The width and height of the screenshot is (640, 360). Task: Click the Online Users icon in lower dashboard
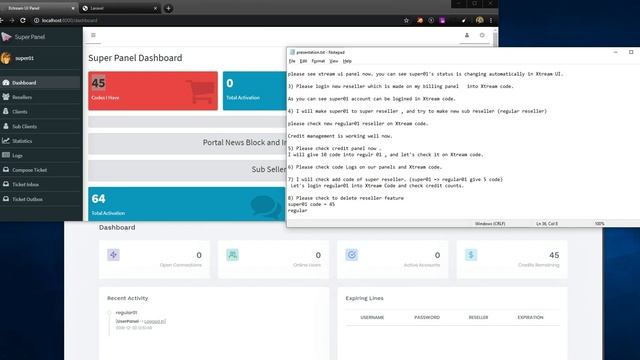[232, 255]
